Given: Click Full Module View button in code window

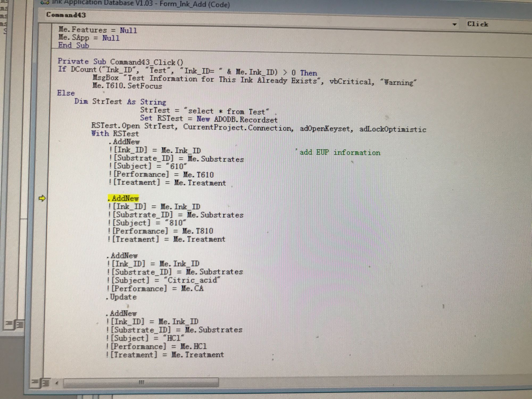Looking at the screenshot, I should point(46,383).
